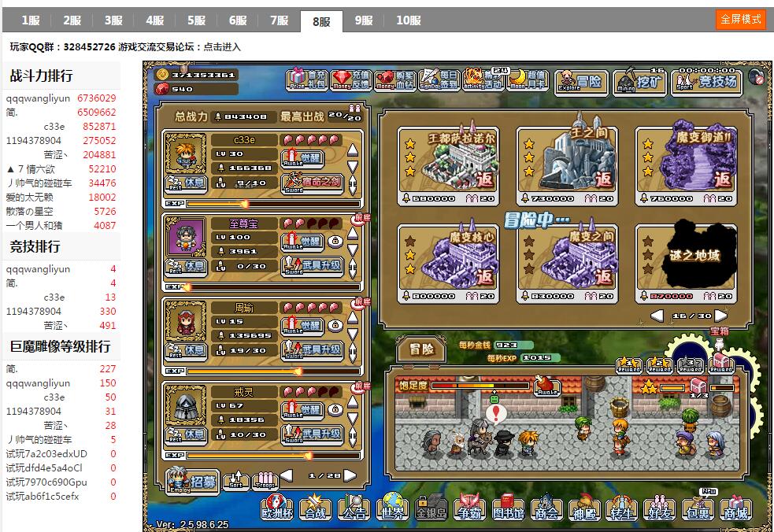Open the 合战 crossed swords icon
Image resolution: width=774 pixels, height=532 pixels.
tap(316, 506)
